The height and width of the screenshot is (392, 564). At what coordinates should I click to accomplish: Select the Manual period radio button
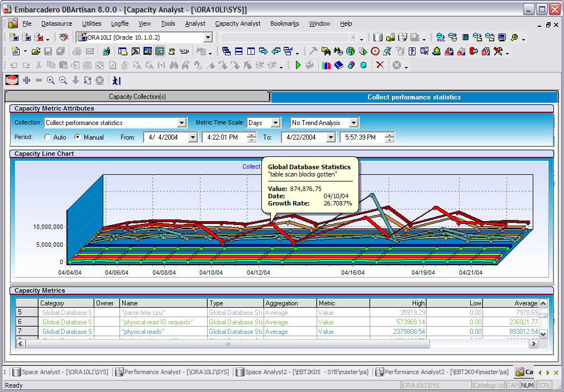pyautogui.click(x=77, y=137)
